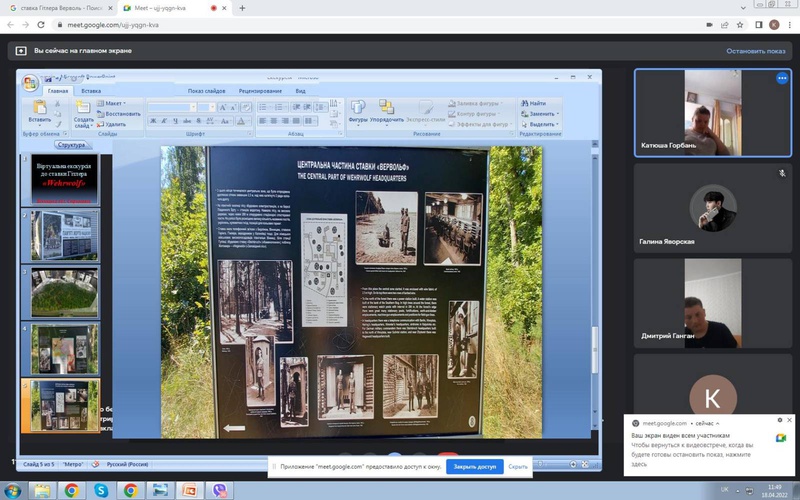Toggle align text left
Screen dimensions: 800x500
click(263, 121)
